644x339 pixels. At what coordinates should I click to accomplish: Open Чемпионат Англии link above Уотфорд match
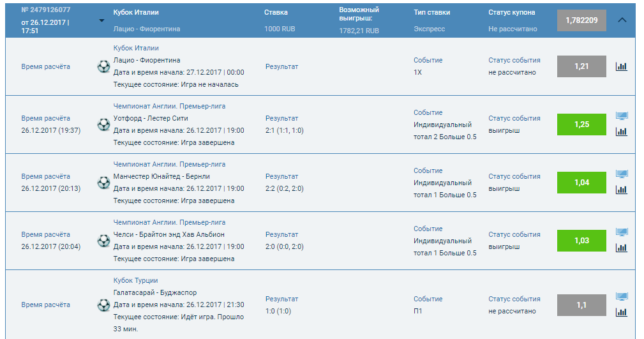[x=169, y=106]
